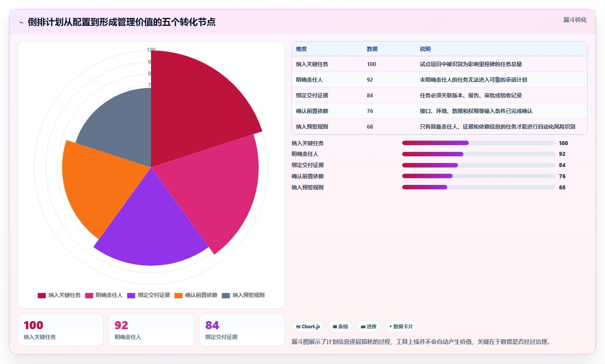Click the 纳入关键任务 cell in the table
Screen dimensions: 605x364
[x=312, y=64]
